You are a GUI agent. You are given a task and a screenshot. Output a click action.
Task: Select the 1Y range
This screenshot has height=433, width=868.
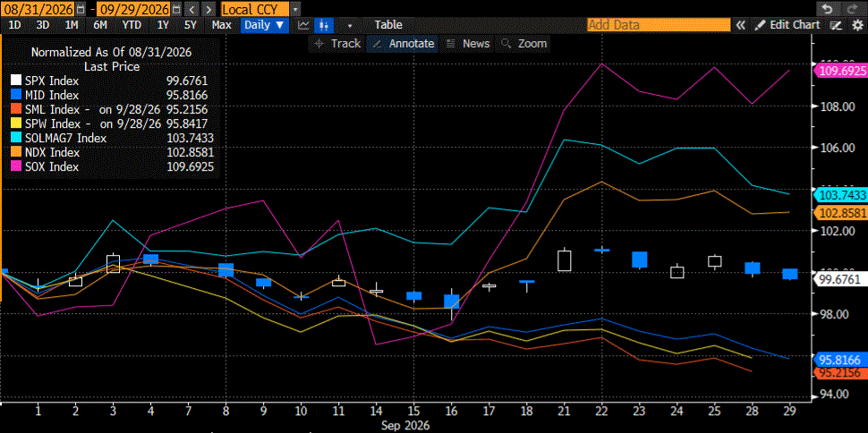click(163, 25)
